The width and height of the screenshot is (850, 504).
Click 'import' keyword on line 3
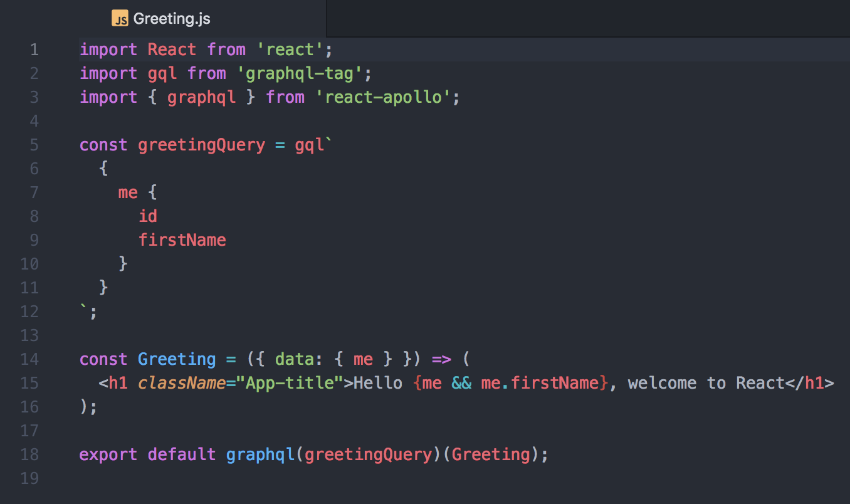(108, 98)
